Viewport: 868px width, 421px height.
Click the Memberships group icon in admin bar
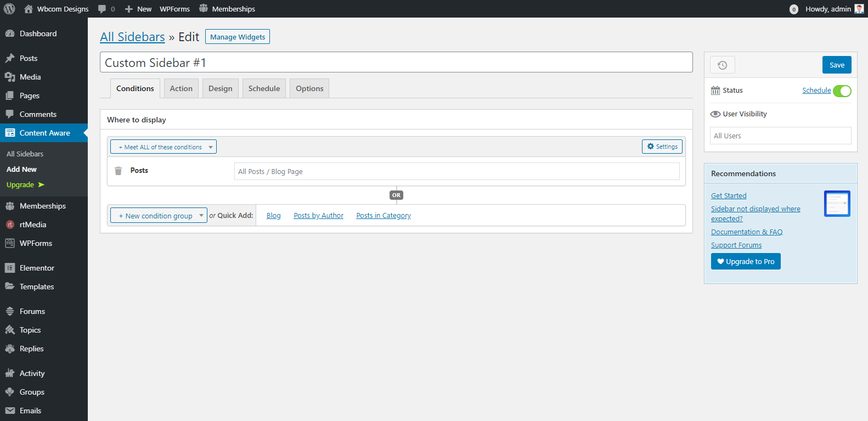click(x=204, y=8)
